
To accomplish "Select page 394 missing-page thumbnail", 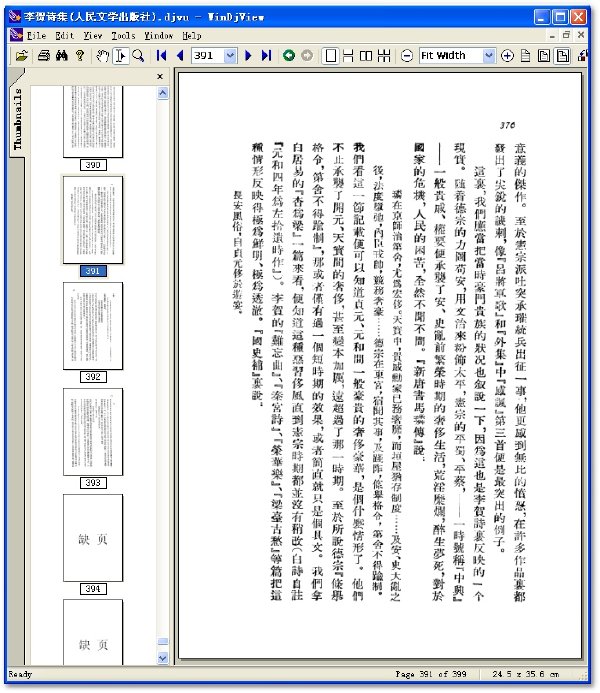I will (x=93, y=538).
